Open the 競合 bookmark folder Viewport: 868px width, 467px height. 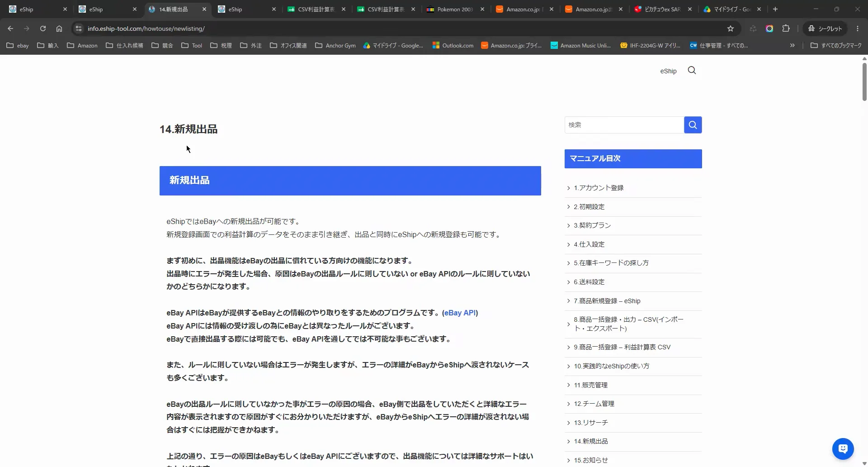point(162,45)
